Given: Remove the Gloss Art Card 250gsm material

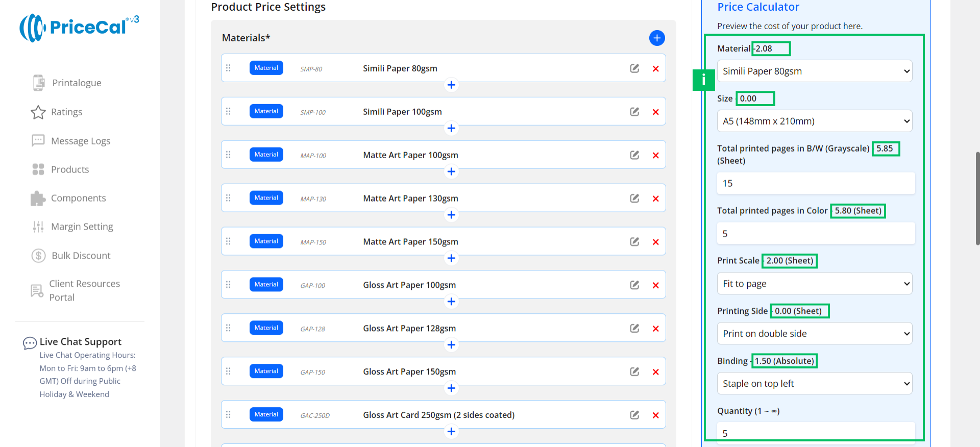Looking at the screenshot, I should pos(655,415).
